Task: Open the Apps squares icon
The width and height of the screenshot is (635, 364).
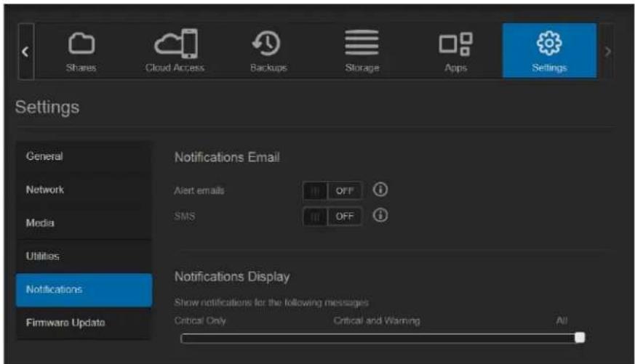Action: coord(455,44)
